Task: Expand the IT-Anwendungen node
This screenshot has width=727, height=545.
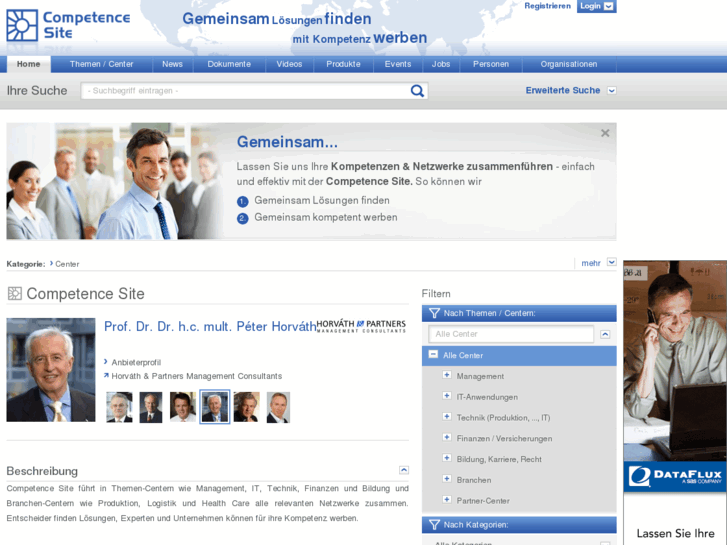Action: point(447,396)
